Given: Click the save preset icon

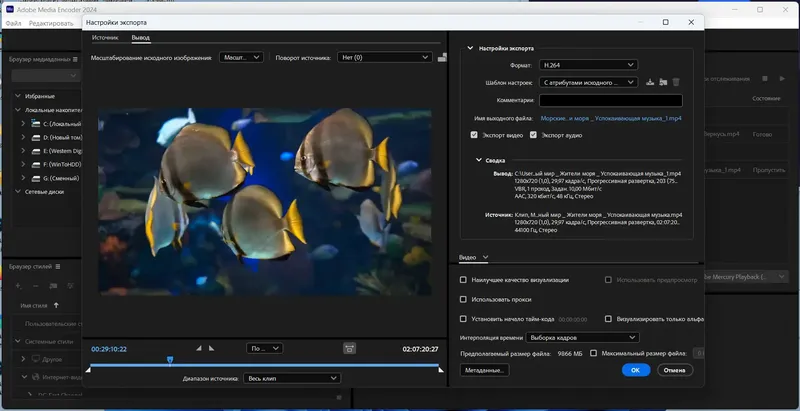Looking at the screenshot, I should (x=649, y=82).
